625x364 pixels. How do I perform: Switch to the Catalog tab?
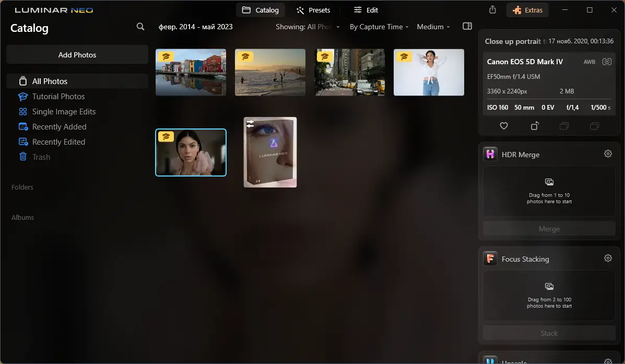point(260,10)
